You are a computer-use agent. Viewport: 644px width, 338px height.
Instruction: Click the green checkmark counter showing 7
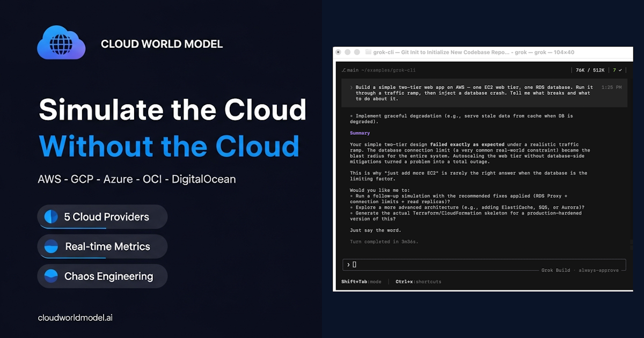point(617,70)
